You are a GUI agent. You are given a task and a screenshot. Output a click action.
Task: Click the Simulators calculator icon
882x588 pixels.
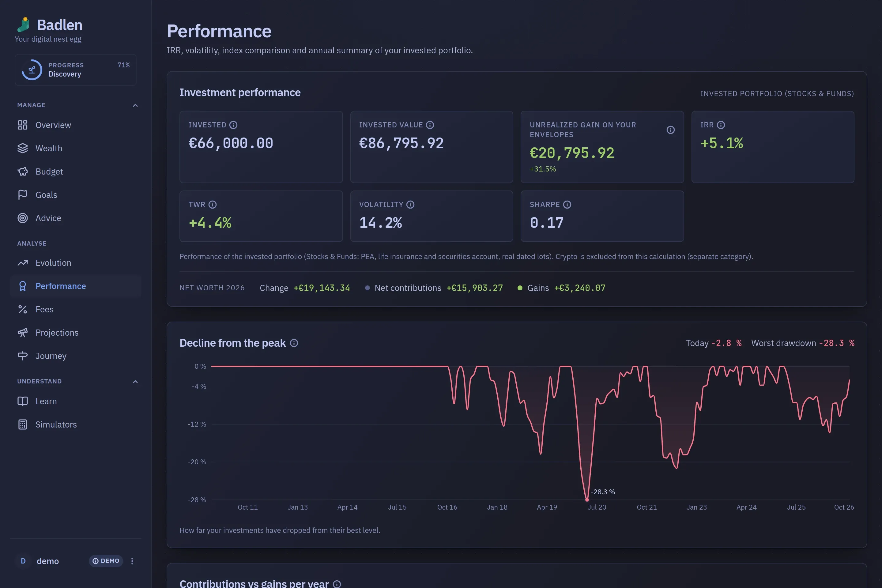(x=22, y=424)
